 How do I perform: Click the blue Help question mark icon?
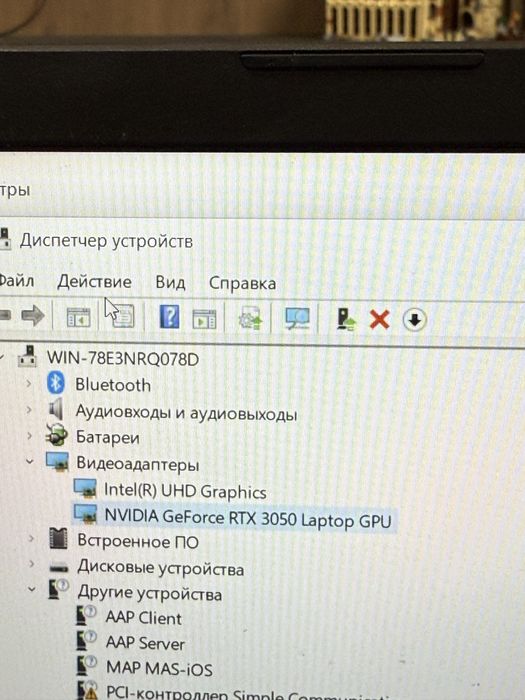(x=170, y=317)
